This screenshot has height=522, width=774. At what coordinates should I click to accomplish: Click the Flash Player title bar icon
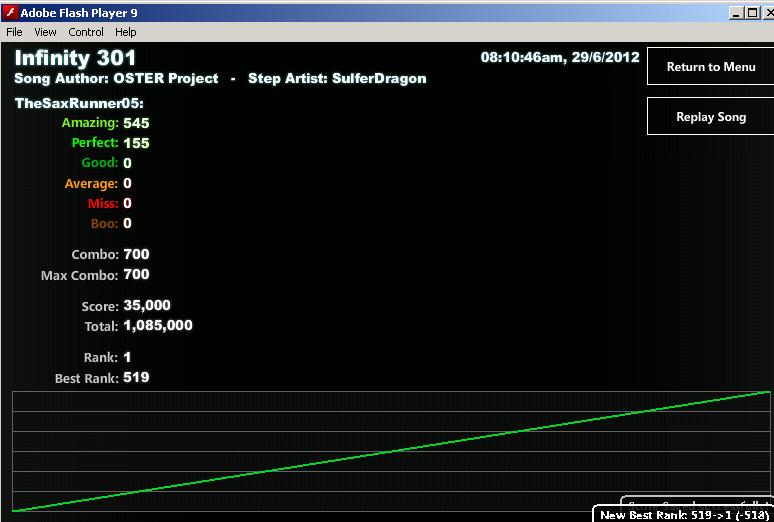point(10,12)
